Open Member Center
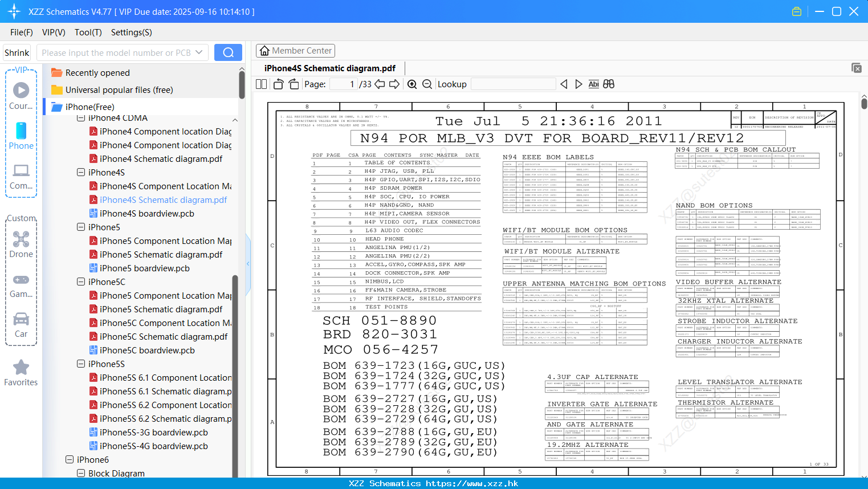 pos(295,51)
